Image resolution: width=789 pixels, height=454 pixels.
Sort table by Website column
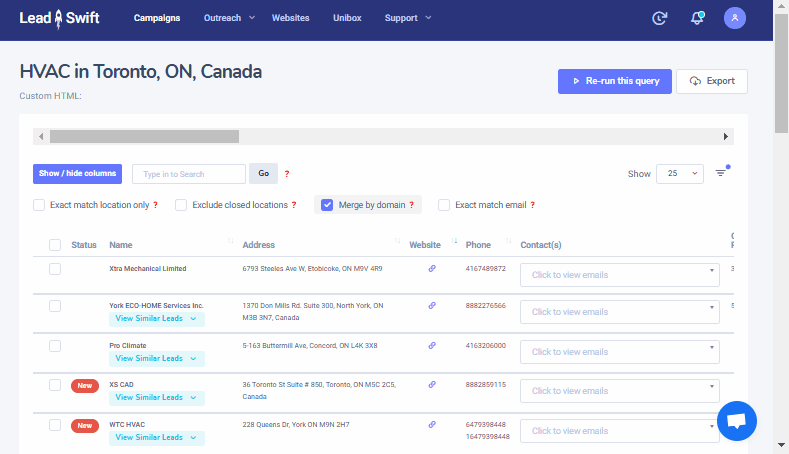click(x=454, y=241)
